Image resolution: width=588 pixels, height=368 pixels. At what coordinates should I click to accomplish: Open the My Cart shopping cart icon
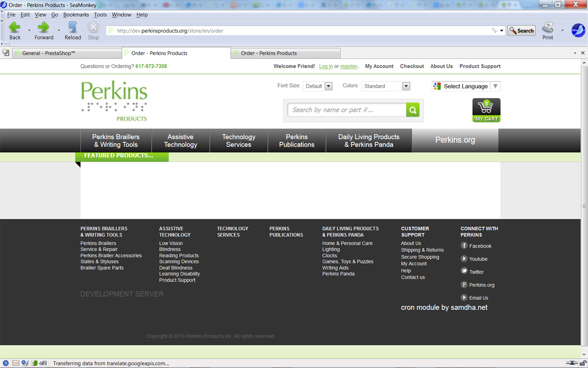[486, 110]
